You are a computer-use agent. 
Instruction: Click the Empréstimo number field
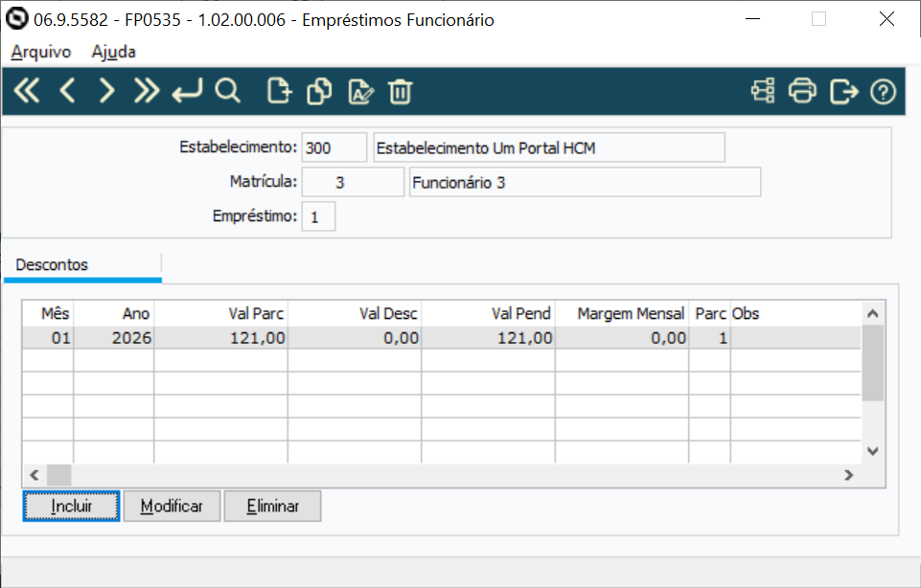318,216
